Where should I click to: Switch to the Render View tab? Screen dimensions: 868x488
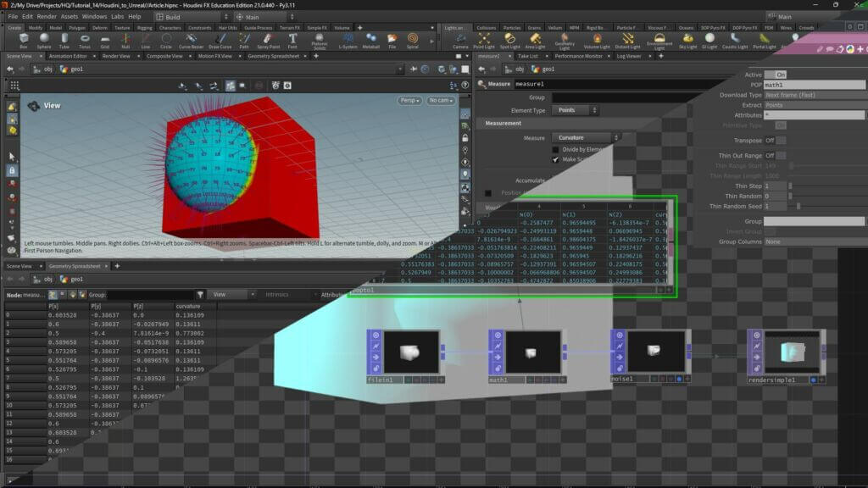[x=116, y=56]
